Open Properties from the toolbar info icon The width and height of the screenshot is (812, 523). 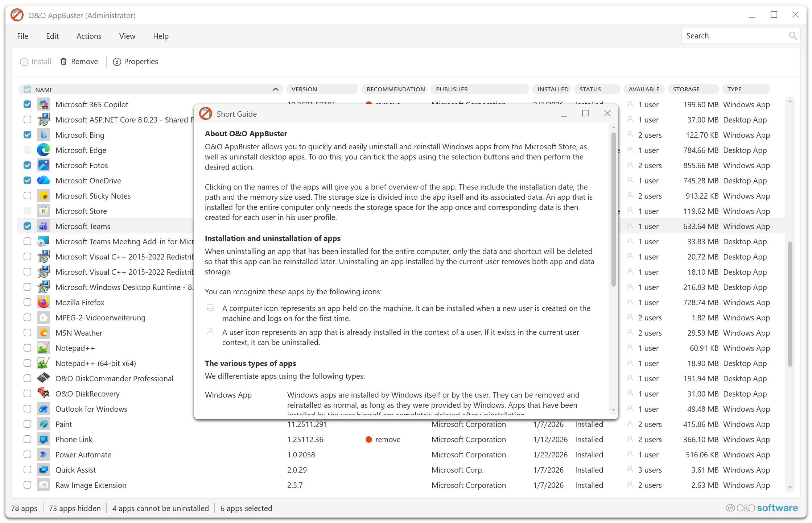[117, 62]
